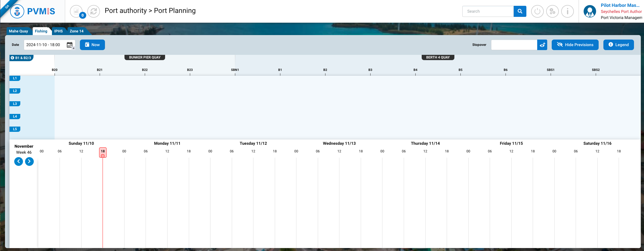Click the power logout icon

pyautogui.click(x=537, y=11)
